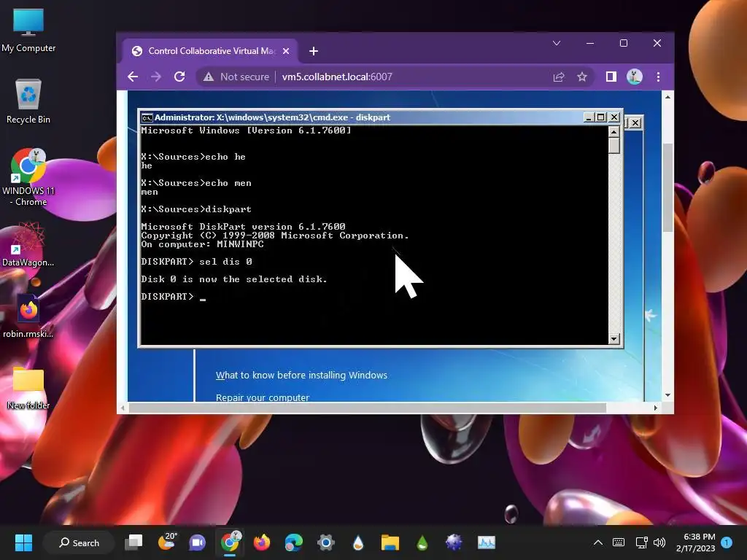
Task: Open the Windows Start menu
Action: point(23,542)
